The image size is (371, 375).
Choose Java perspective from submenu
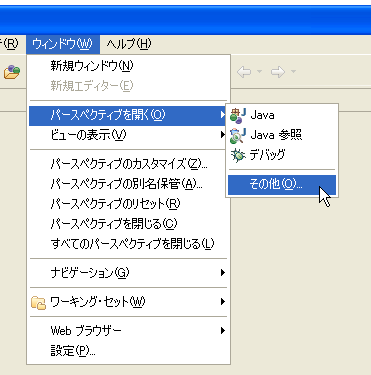(x=282, y=115)
